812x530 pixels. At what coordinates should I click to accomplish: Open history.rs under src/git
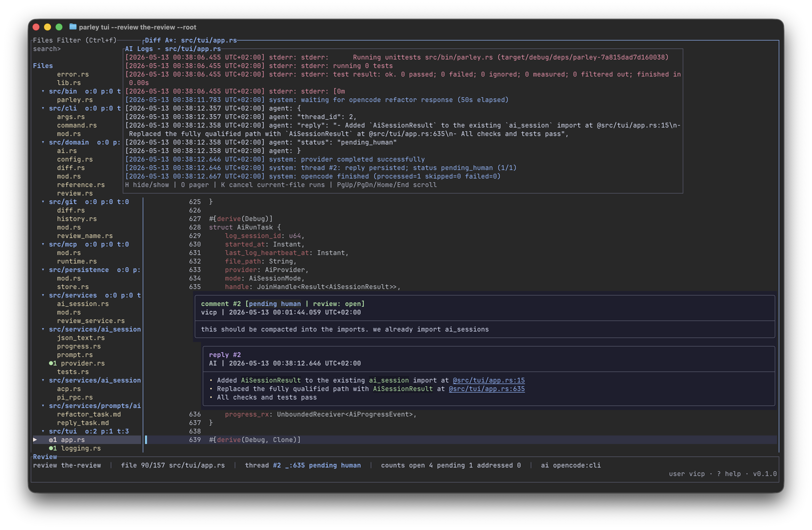tap(77, 219)
